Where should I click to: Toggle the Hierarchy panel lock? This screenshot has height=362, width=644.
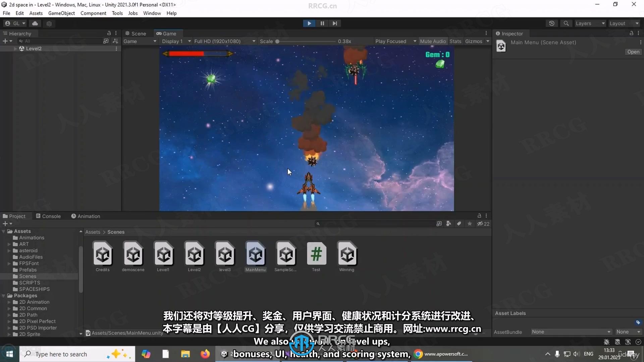[109, 33]
